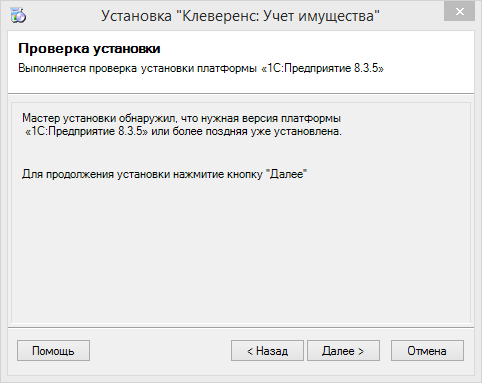Click «1С:Предприятие 8.3.5» in the gray message body
The image size is (482, 383).
[x=86, y=131]
